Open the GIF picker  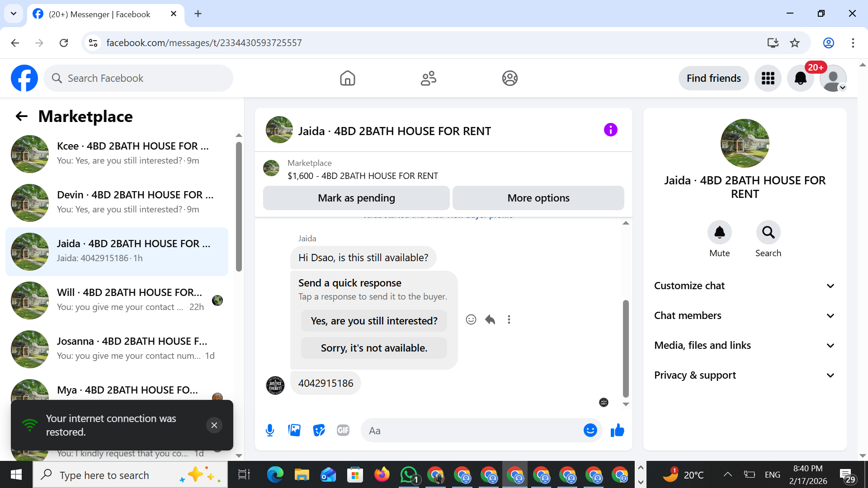click(343, 430)
